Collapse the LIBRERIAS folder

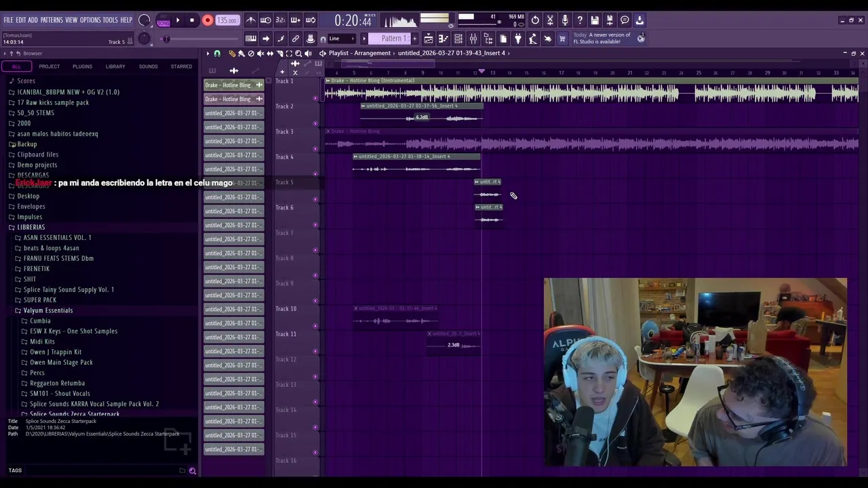[x=31, y=227]
